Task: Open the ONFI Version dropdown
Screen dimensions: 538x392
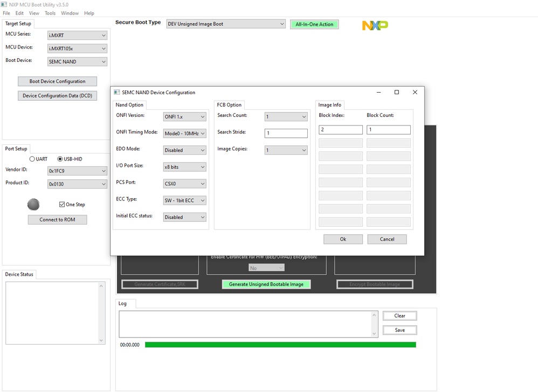Action: tap(184, 117)
